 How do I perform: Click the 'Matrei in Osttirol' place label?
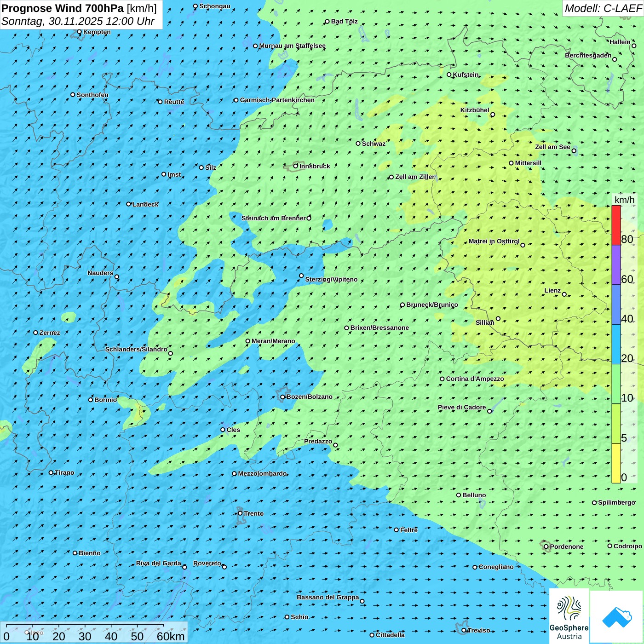[x=494, y=241]
